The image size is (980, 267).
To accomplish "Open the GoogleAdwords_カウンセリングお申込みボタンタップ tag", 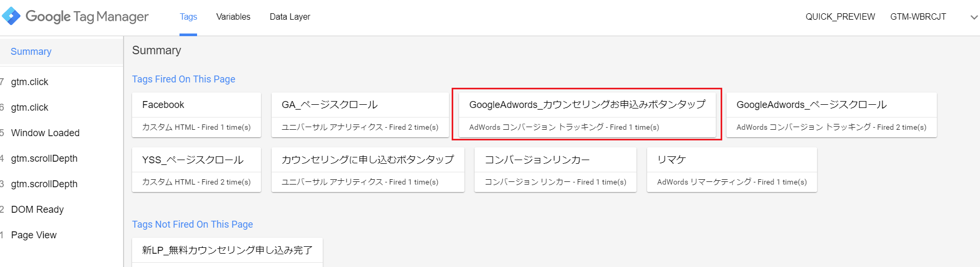I will coord(587,115).
